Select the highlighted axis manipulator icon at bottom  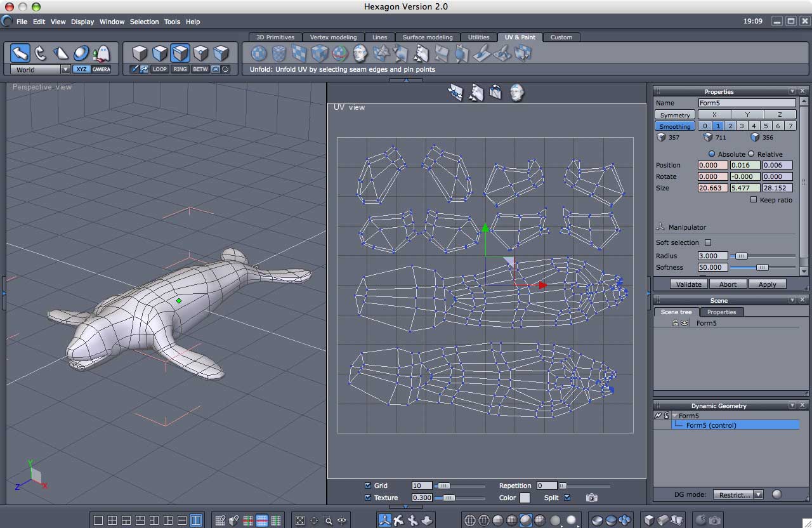pos(384,520)
